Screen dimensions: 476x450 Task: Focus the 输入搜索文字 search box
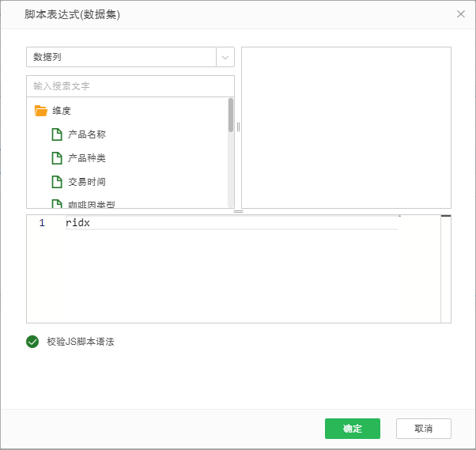pyautogui.click(x=130, y=85)
